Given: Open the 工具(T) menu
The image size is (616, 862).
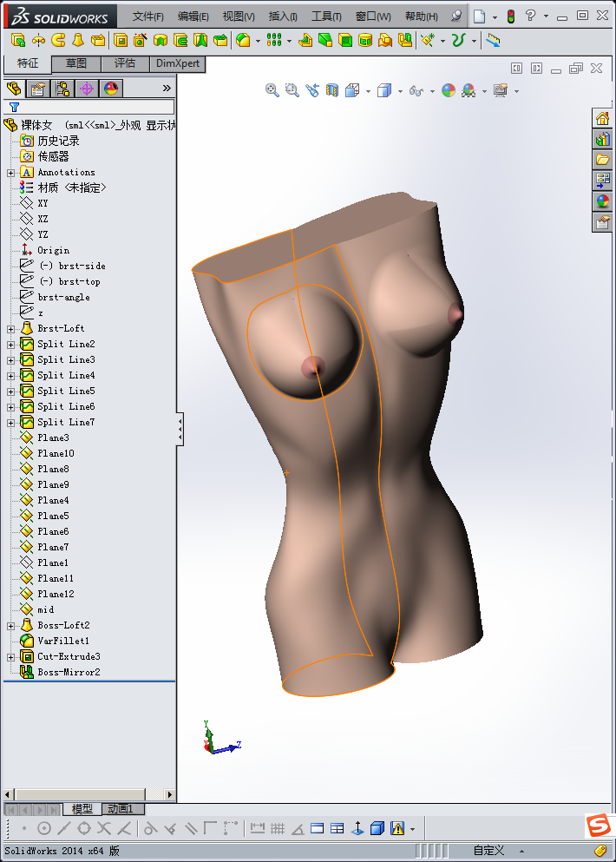Looking at the screenshot, I should click(326, 16).
